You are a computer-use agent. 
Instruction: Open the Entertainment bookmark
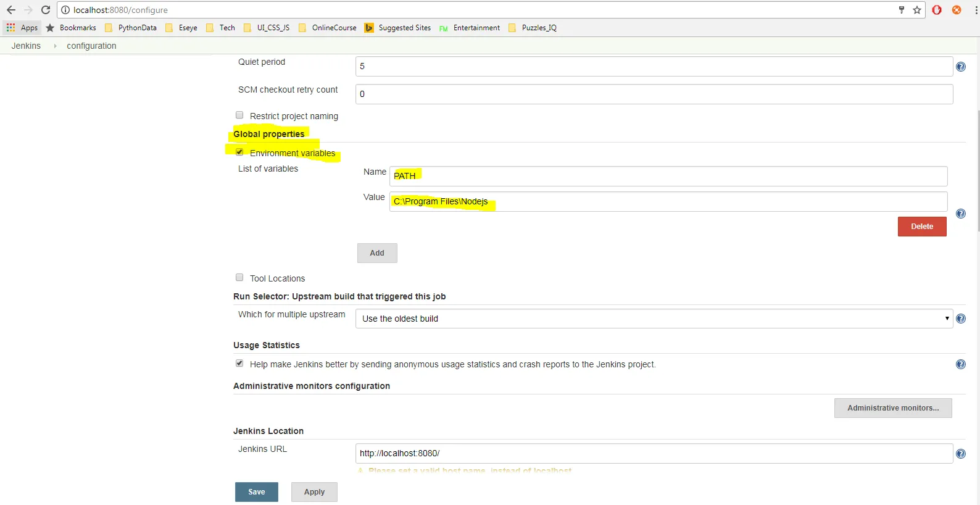point(470,28)
